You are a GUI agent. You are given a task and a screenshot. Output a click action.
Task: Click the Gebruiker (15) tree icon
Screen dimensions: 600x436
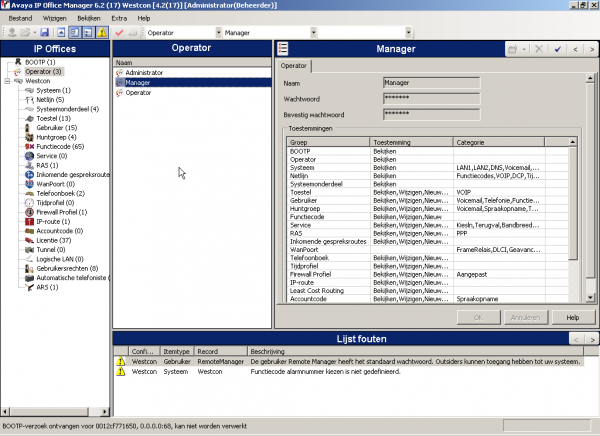point(28,128)
